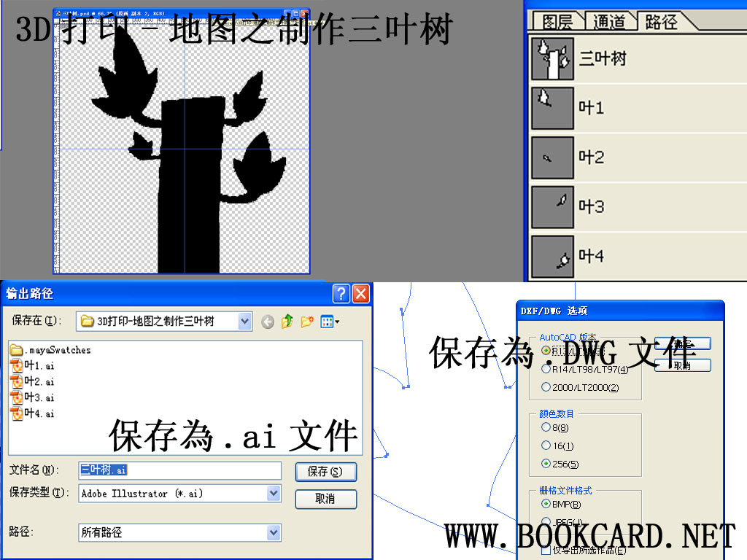The image size is (747, 560).
Task: Open the view menu icon in save dialog
Action: coord(330,322)
